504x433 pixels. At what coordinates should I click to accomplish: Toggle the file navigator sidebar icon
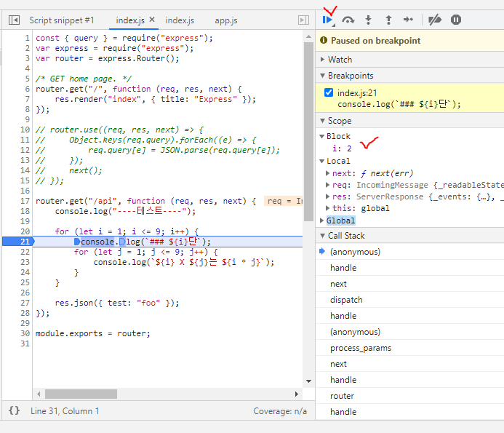coord(14,20)
